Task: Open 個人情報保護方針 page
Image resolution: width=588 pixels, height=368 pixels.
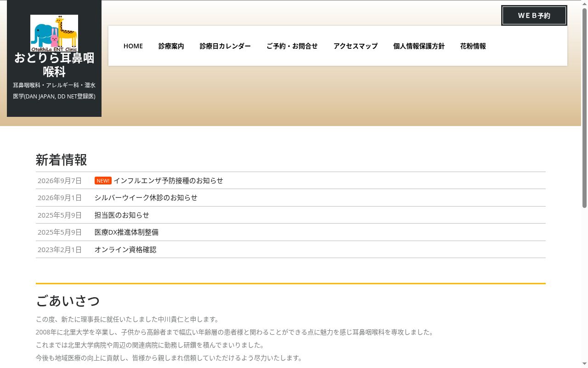Action: pyautogui.click(x=419, y=46)
